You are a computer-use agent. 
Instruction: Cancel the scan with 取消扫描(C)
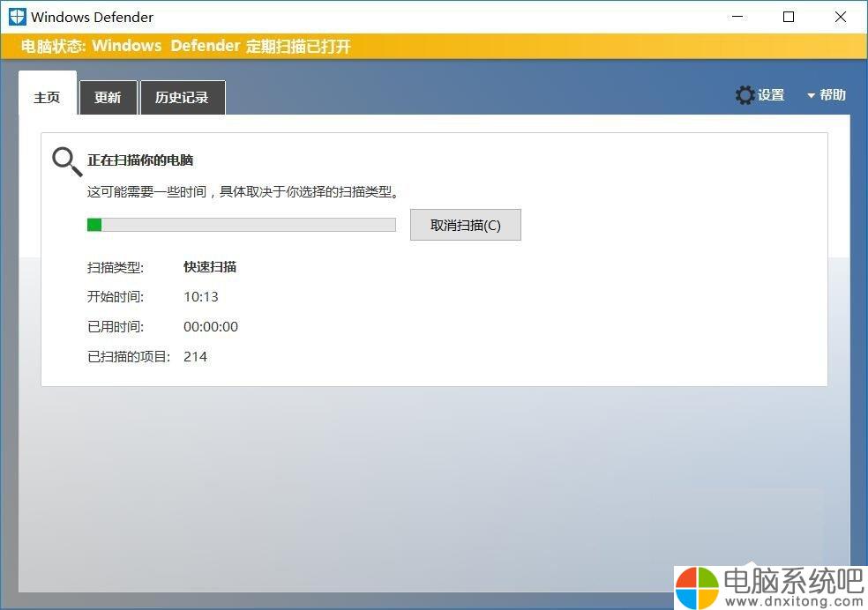pos(466,225)
